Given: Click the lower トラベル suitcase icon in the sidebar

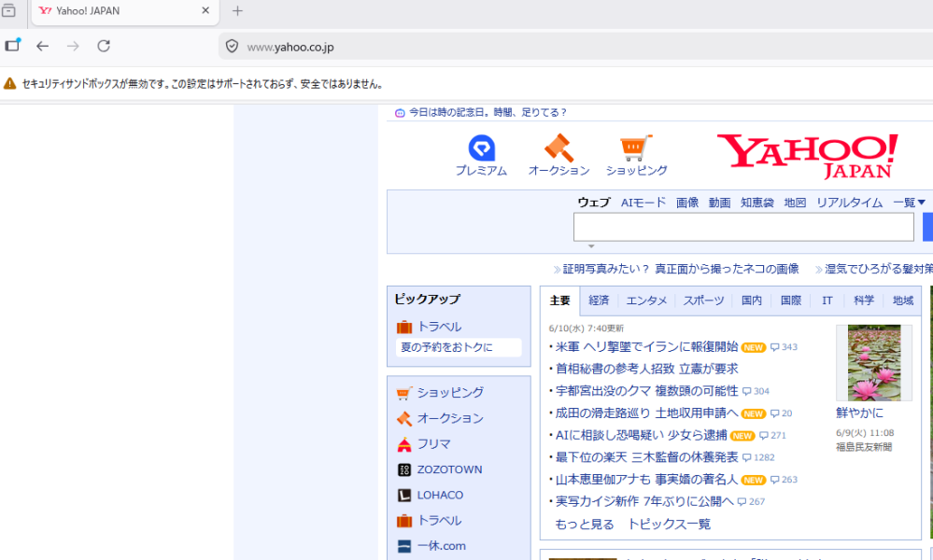Looking at the screenshot, I should (404, 521).
